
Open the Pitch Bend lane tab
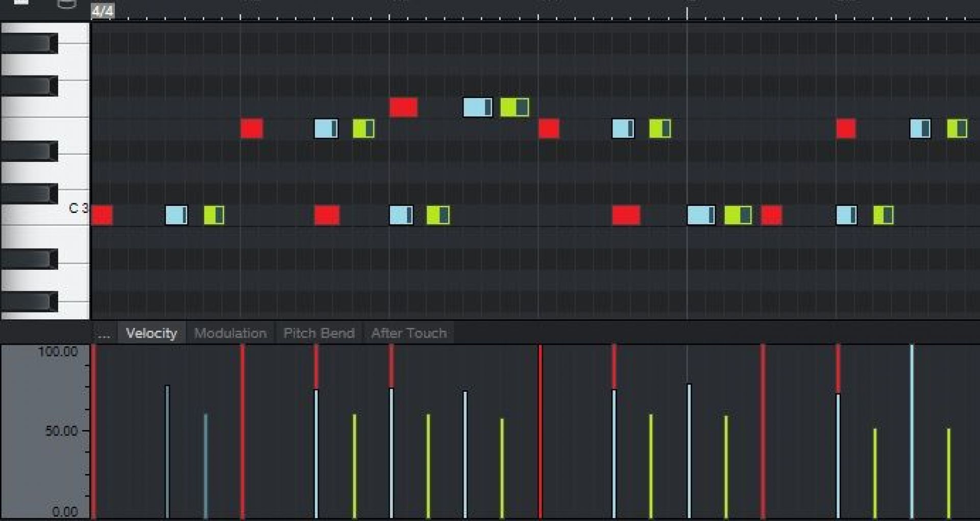coord(318,334)
